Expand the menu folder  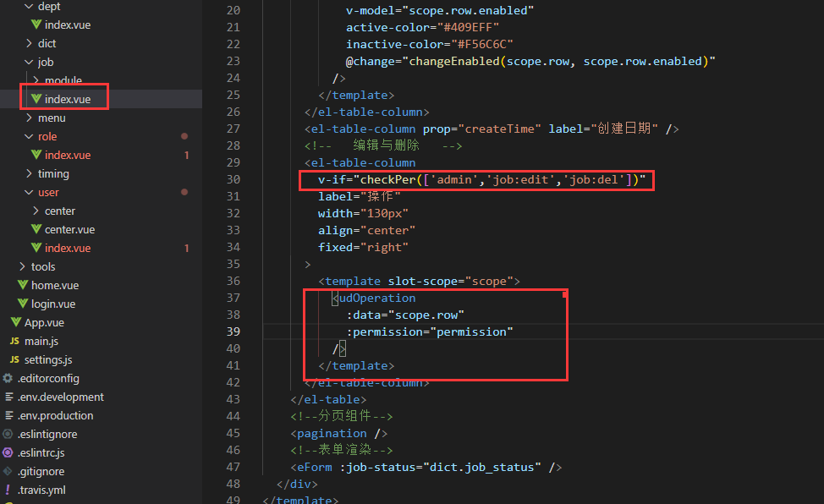click(x=29, y=118)
